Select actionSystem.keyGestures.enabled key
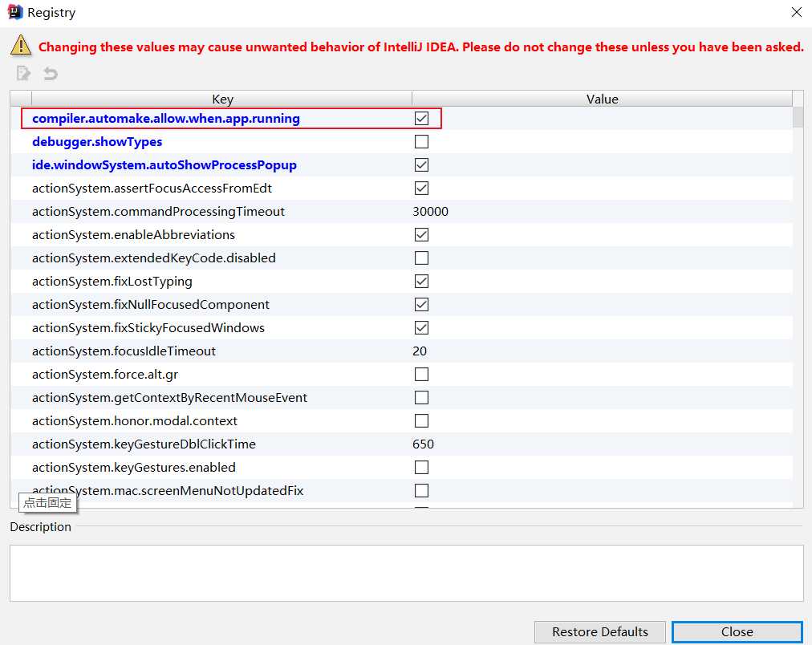The width and height of the screenshot is (812, 645). coord(134,468)
